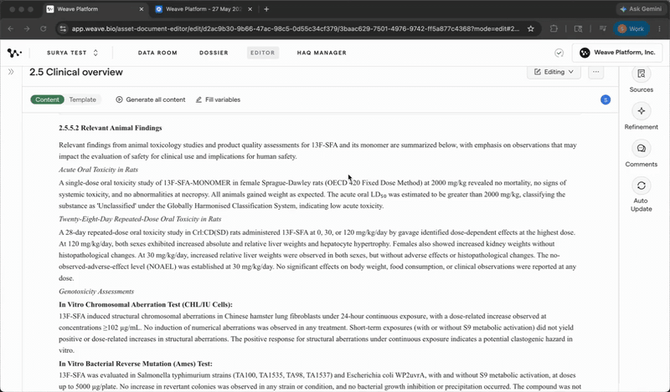The image size is (670, 392).
Task: Click heading 2.5.5.2 Relevant Animal Findings
Action: click(x=110, y=128)
